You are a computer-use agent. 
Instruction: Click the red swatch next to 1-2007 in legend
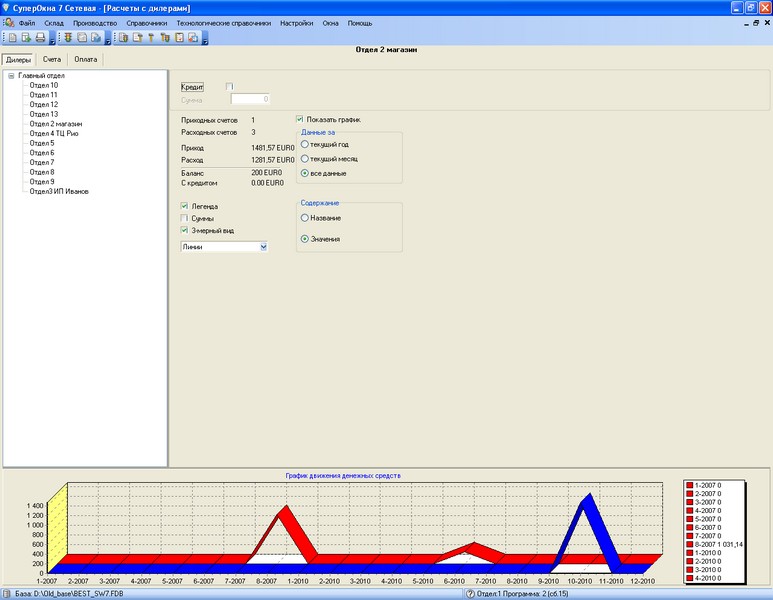[690, 486]
